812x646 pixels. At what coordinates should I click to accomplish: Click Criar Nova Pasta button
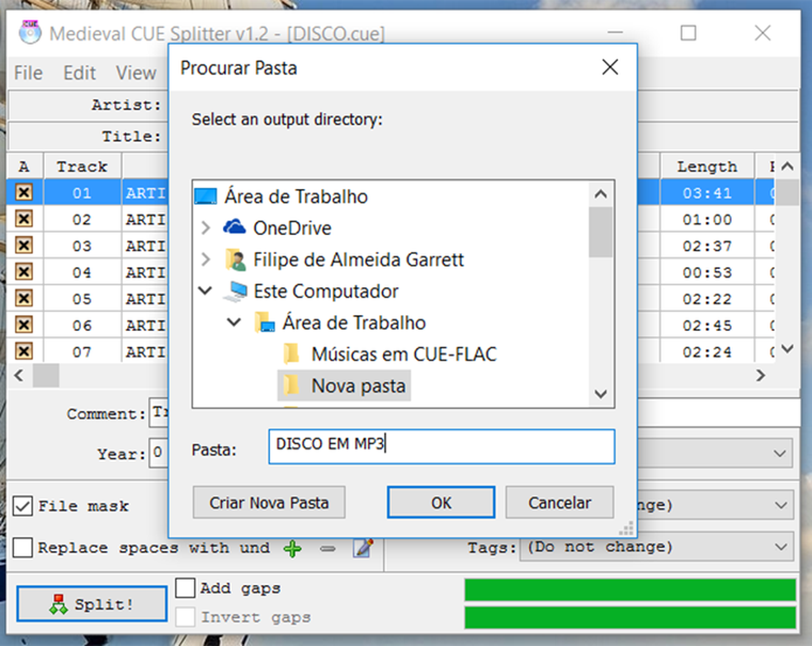tap(269, 502)
